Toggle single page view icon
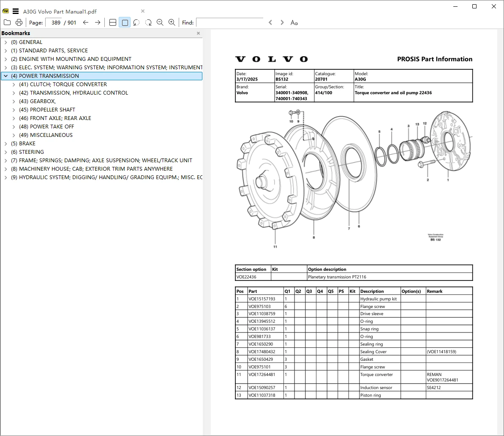Screen dimensions: 504x436 [x=125, y=22]
